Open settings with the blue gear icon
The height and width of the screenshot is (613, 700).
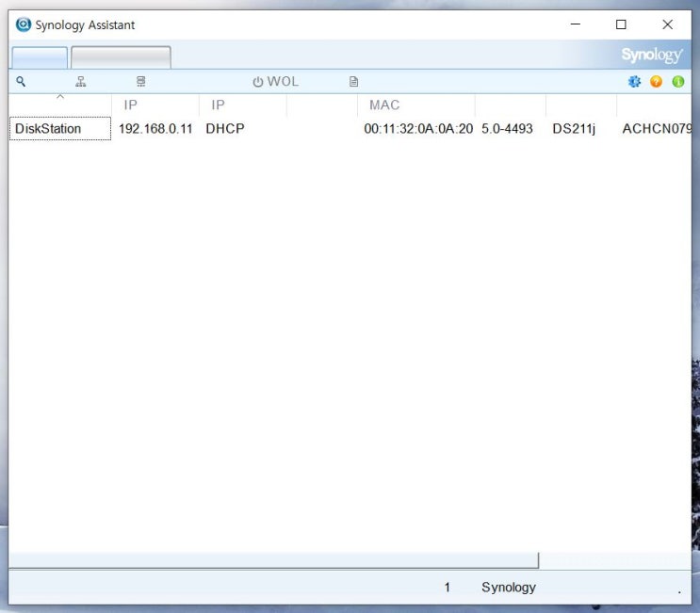click(635, 82)
